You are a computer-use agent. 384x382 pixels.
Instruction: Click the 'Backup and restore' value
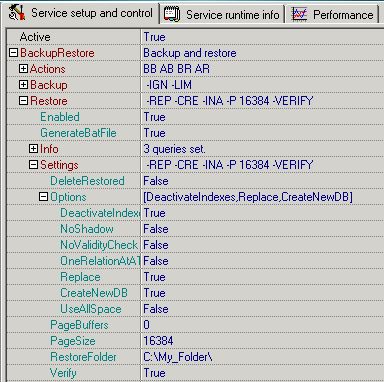click(x=190, y=53)
